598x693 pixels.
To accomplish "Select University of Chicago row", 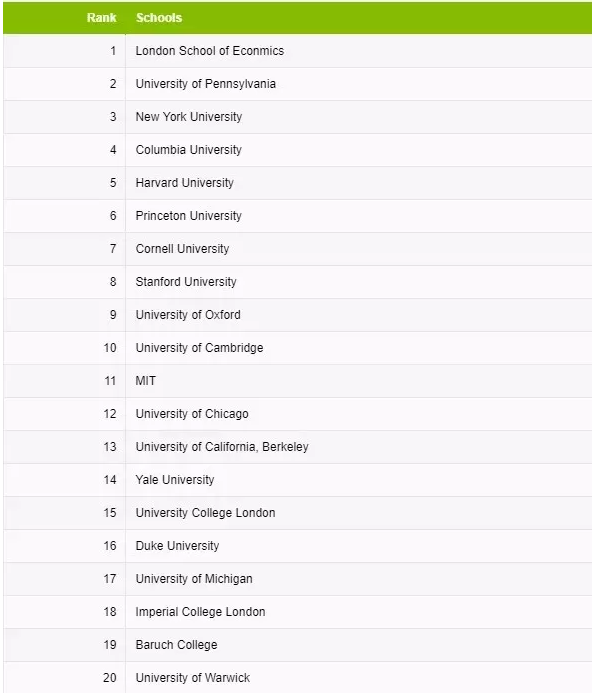I will 297,414.
